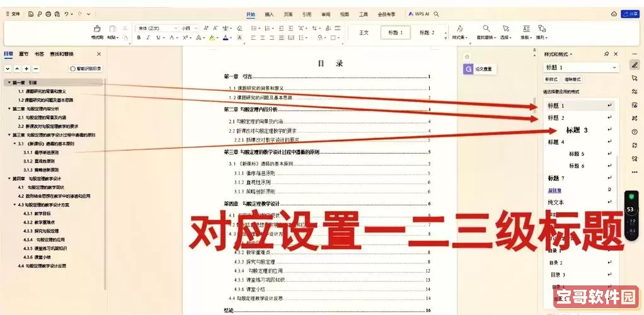Select the 标题 2 style in ribbon gallery

[427, 32]
